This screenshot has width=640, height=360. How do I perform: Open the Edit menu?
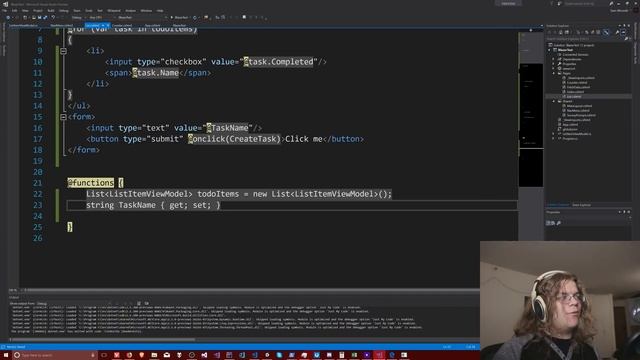point(14,10)
